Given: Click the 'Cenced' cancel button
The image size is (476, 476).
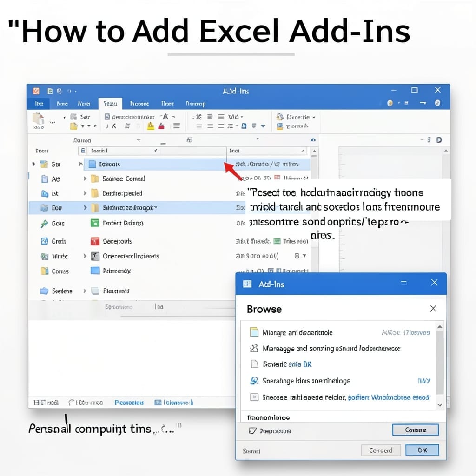Looking at the screenshot, I should (381, 450).
